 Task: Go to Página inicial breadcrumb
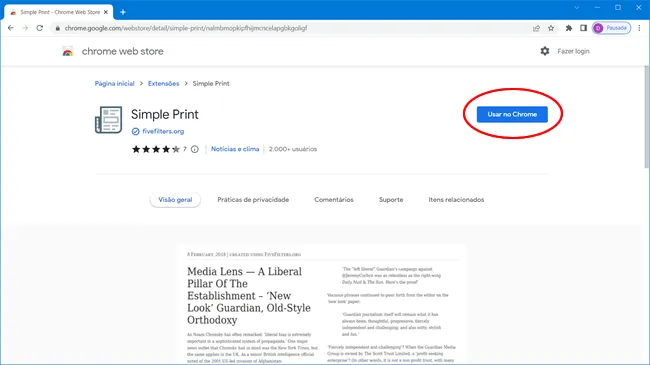tap(114, 83)
